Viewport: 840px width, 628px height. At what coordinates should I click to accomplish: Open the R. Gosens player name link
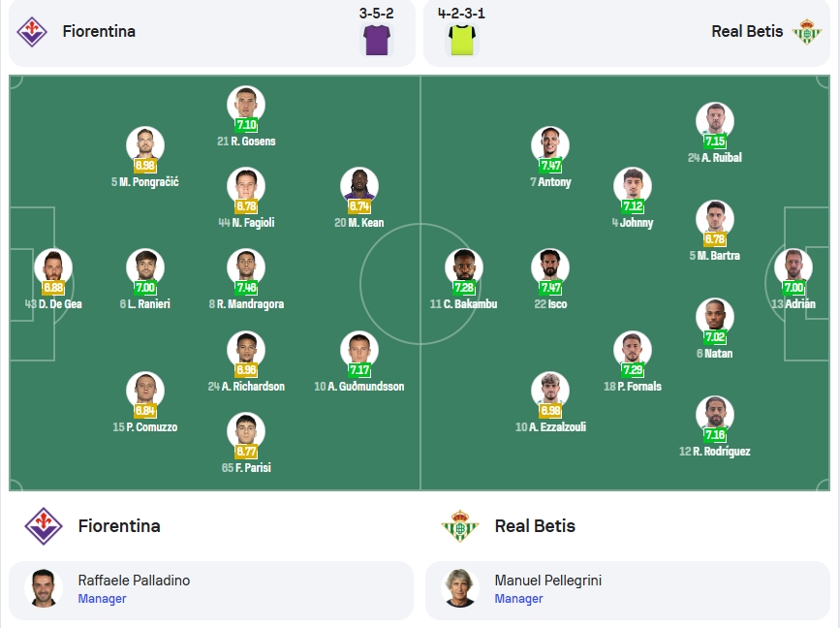click(x=246, y=141)
